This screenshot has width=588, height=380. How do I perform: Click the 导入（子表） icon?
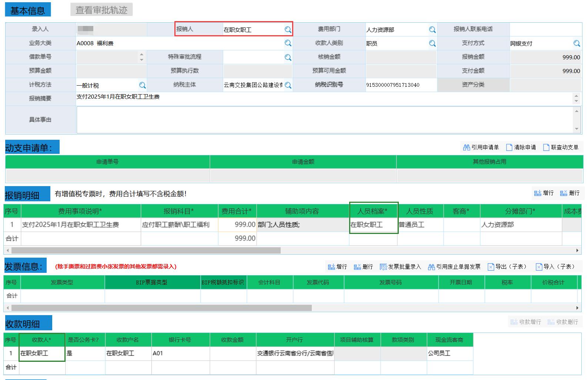click(x=539, y=267)
